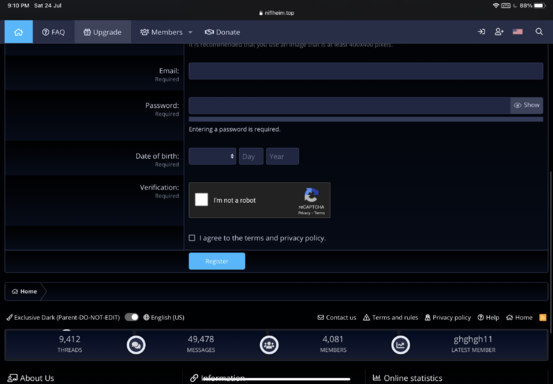
Task: Click the Register button
Action: (217, 261)
